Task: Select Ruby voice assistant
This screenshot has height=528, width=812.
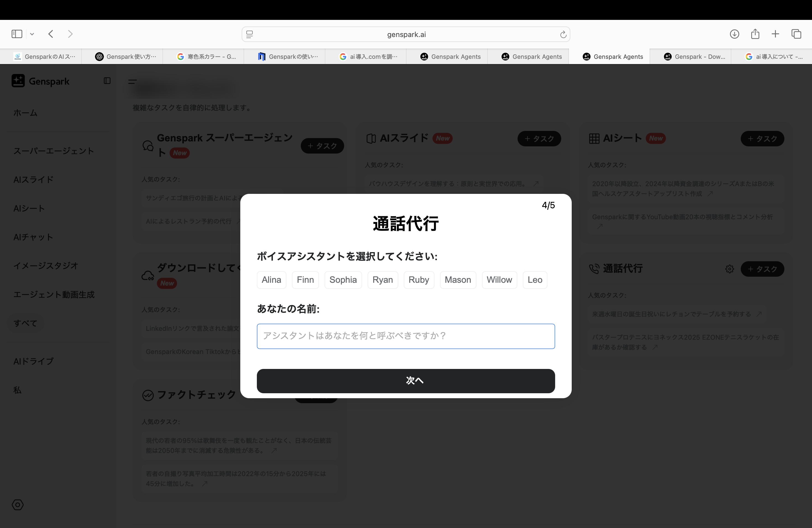Action: 419,280
